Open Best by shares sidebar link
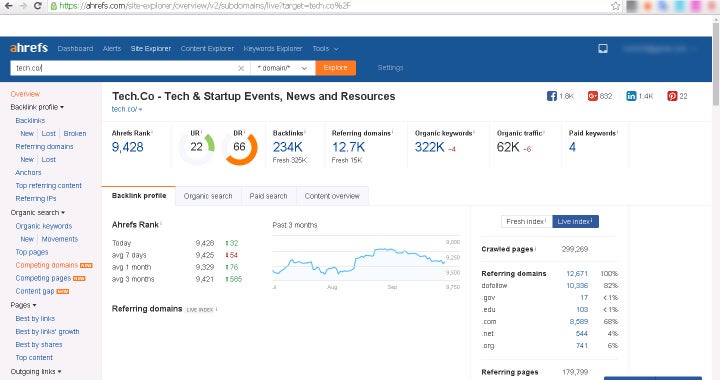The image size is (720, 380). (x=39, y=345)
